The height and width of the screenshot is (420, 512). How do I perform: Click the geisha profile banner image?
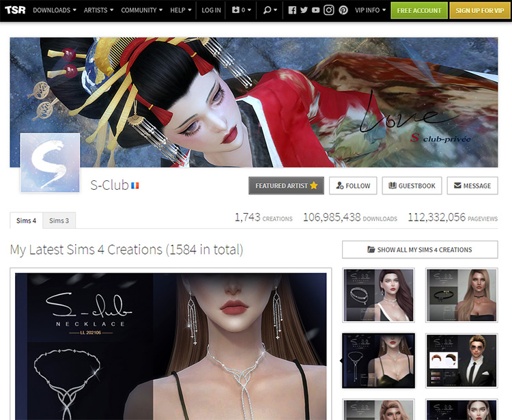[x=254, y=102]
